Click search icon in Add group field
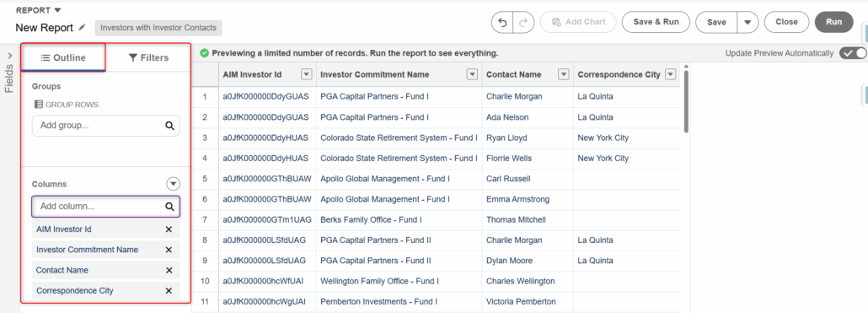868x313 pixels. (170, 126)
